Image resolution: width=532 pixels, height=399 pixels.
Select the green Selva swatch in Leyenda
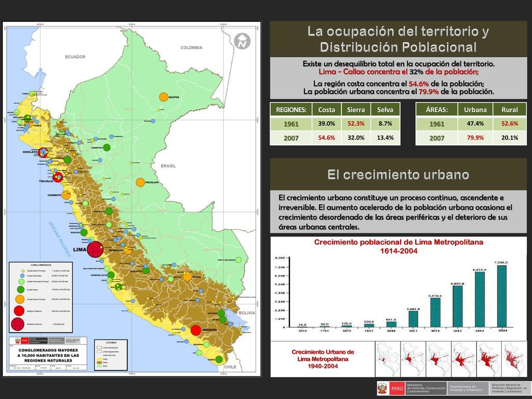tap(99, 366)
